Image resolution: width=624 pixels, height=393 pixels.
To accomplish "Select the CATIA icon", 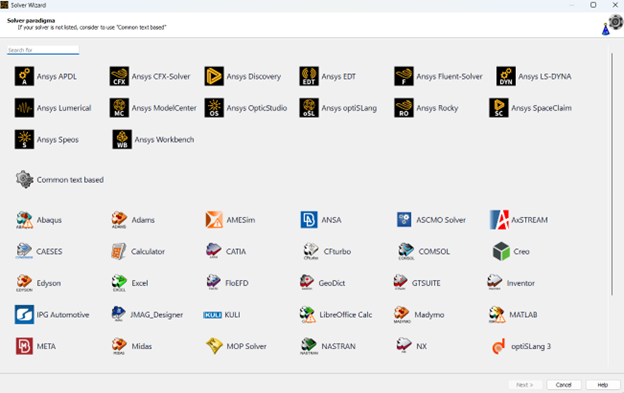I will click(214, 251).
